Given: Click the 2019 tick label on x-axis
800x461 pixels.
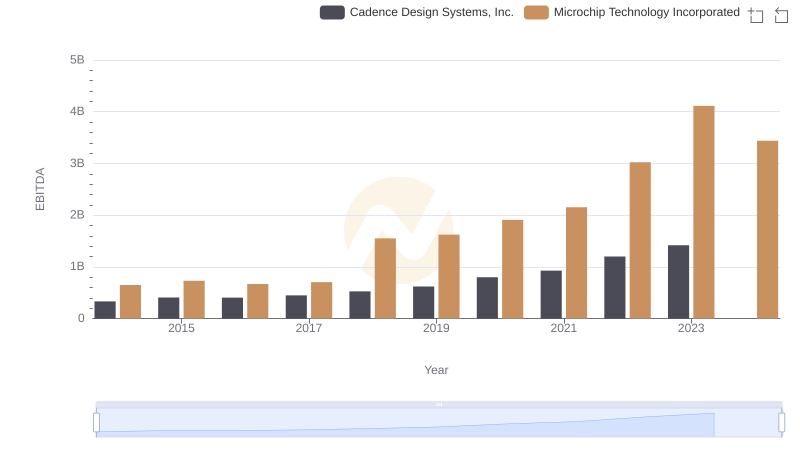Looking at the screenshot, I should (x=436, y=328).
